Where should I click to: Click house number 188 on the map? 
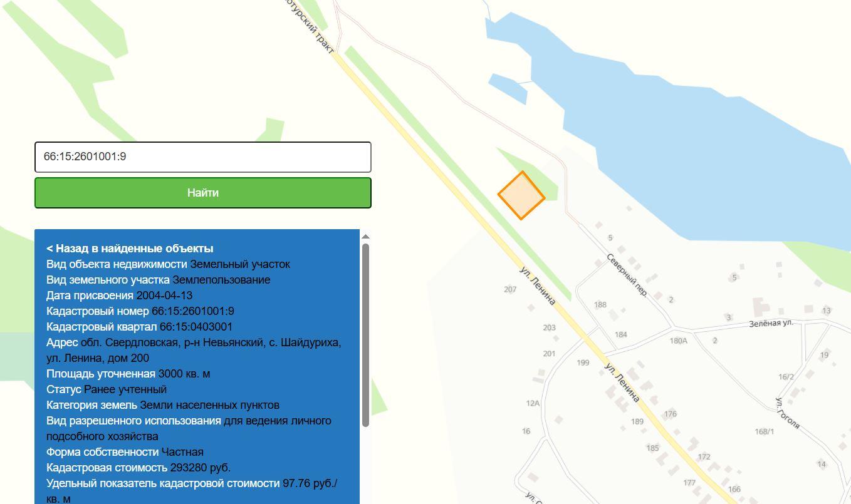pos(600,305)
